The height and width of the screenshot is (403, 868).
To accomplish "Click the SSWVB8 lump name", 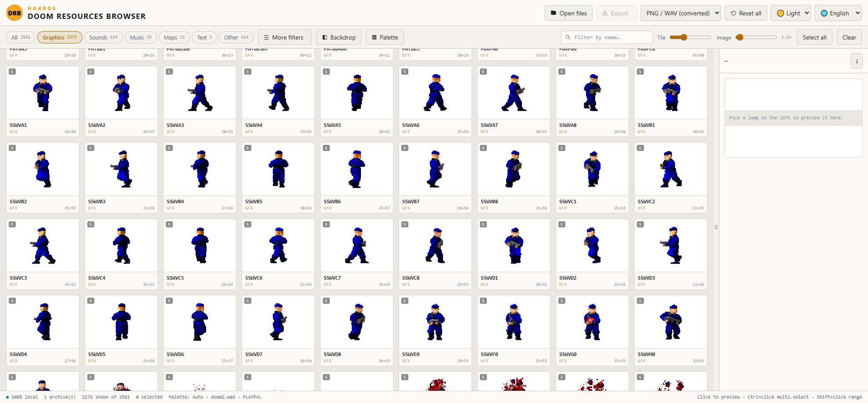I will 489,201.
